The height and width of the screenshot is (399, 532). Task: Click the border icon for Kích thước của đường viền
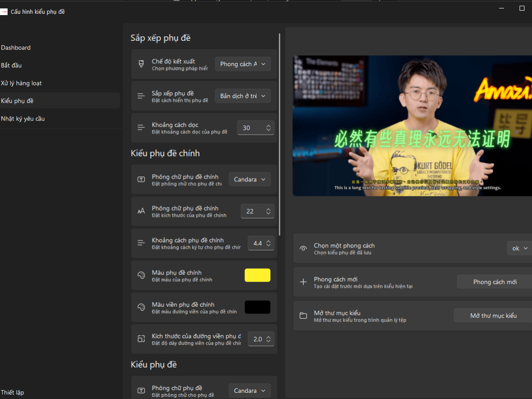coord(141,339)
